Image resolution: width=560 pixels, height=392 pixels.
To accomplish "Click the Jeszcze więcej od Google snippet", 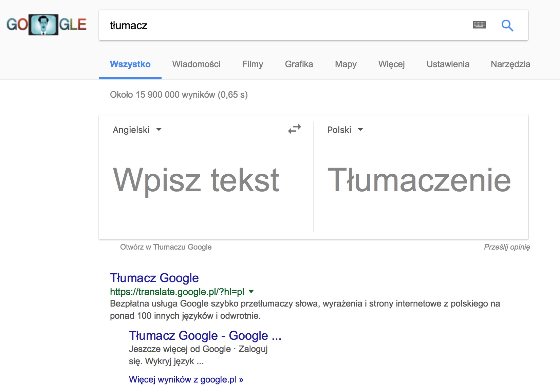I will tap(198, 355).
